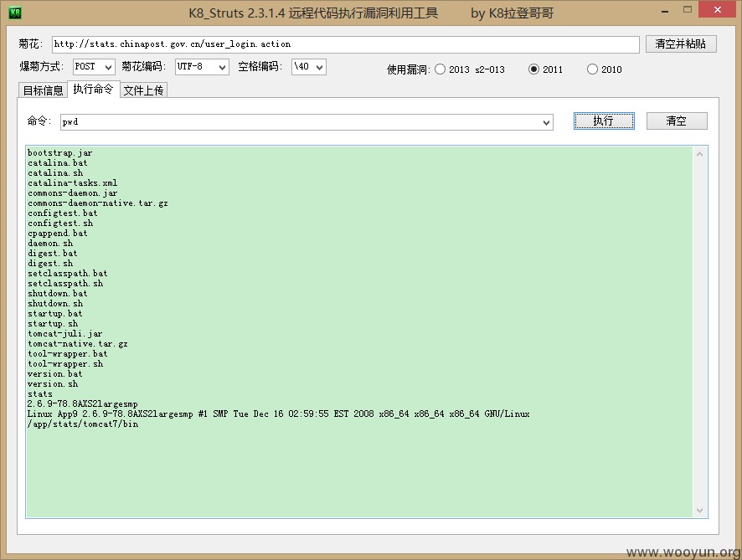Click shutdown.sh in the output
This screenshot has height=560, width=742.
55,303
